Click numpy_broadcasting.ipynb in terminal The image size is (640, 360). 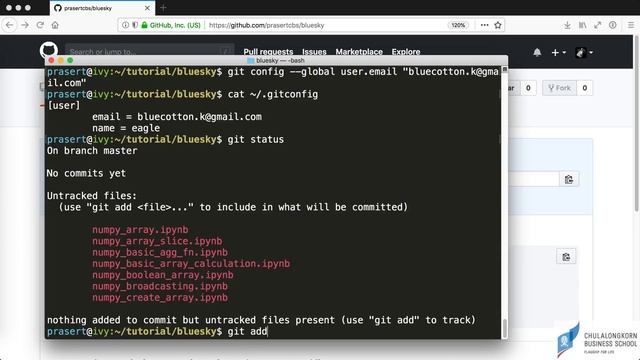tap(160, 286)
